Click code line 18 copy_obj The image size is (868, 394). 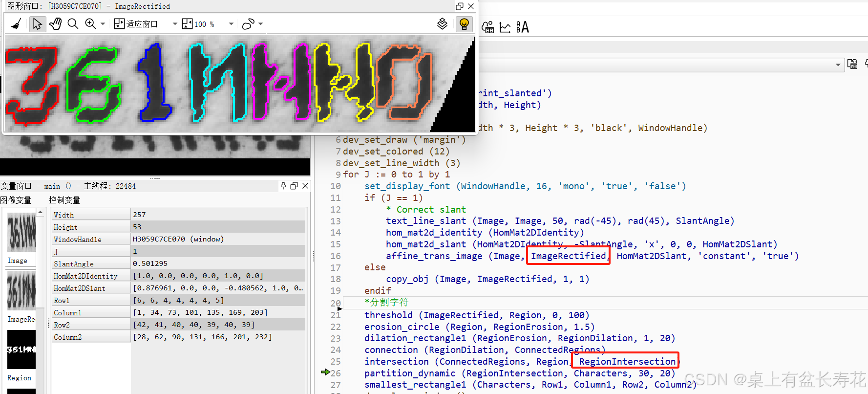487,279
